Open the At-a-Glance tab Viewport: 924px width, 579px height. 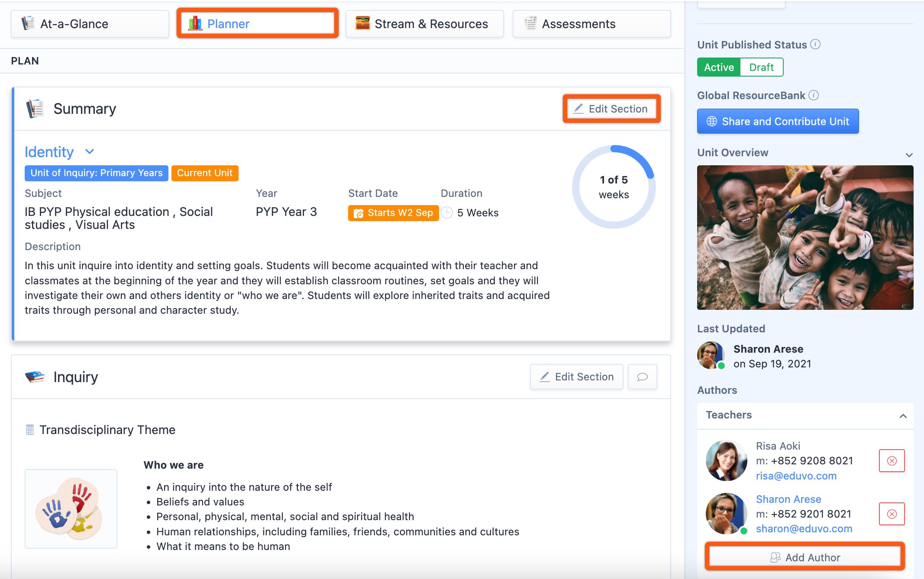pyautogui.click(x=90, y=24)
